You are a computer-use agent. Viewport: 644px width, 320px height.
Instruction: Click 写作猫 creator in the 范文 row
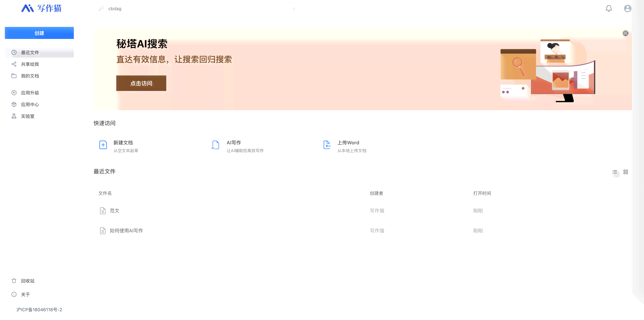(377, 211)
